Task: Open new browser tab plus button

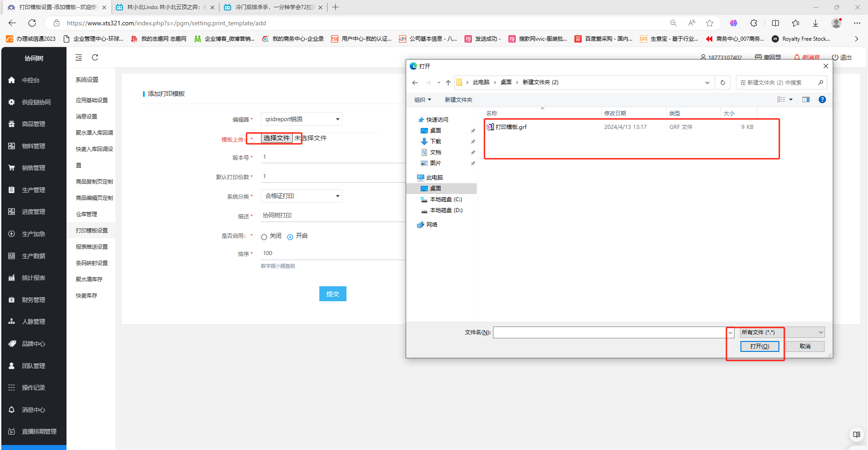Action: (335, 7)
